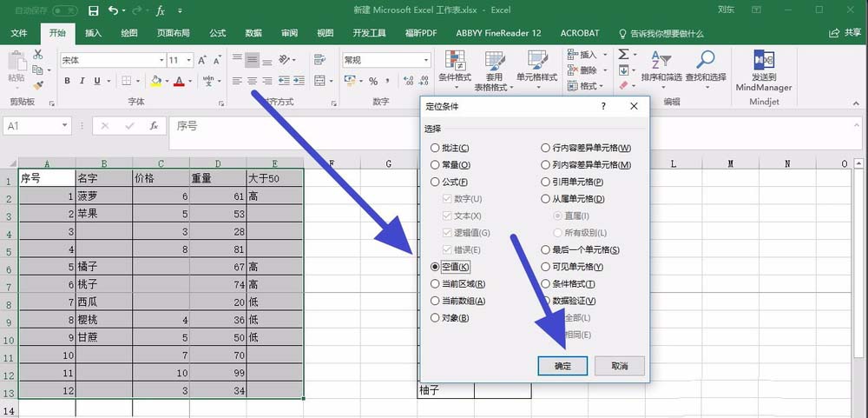This screenshot has height=418, width=868.
Task: Open 条件格式 conditional formatting icon
Action: point(455,61)
